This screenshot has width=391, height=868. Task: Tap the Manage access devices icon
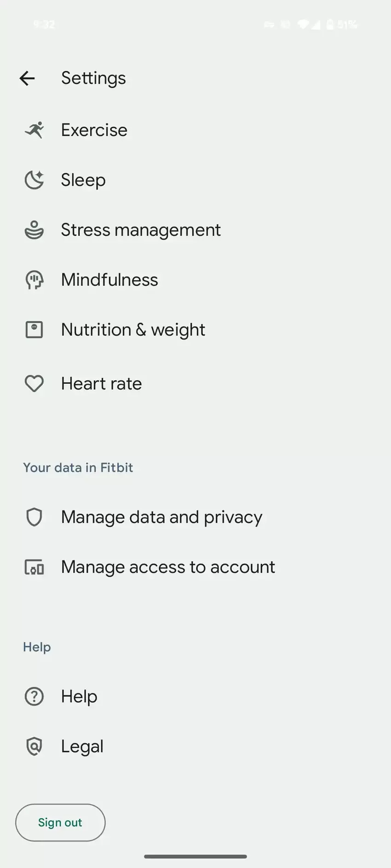[x=34, y=567]
